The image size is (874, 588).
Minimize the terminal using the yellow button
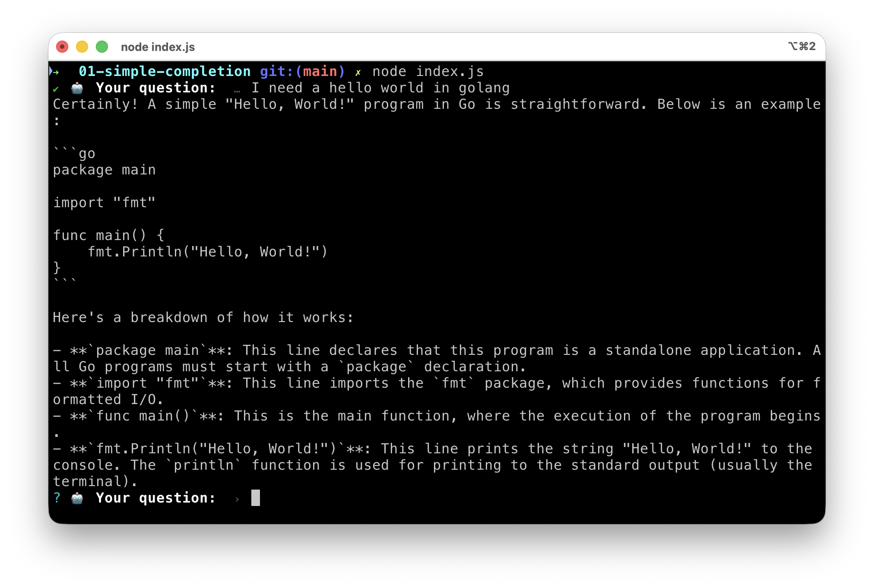(x=82, y=47)
